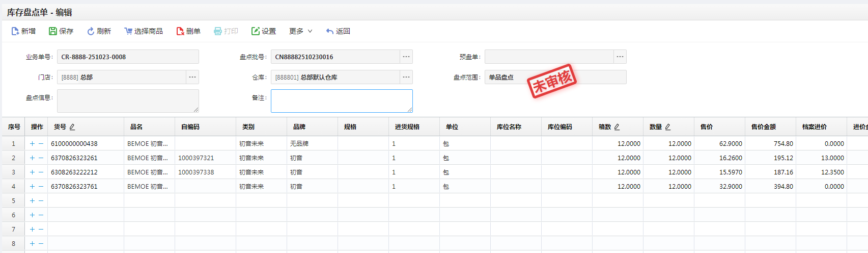Remove row 4 using its minus button

[x=41, y=187]
